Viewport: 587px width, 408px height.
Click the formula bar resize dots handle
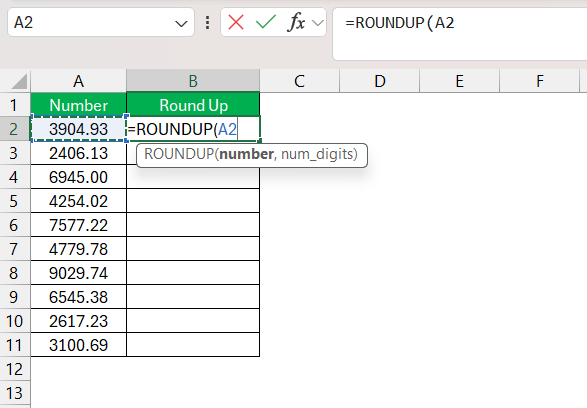(x=207, y=23)
